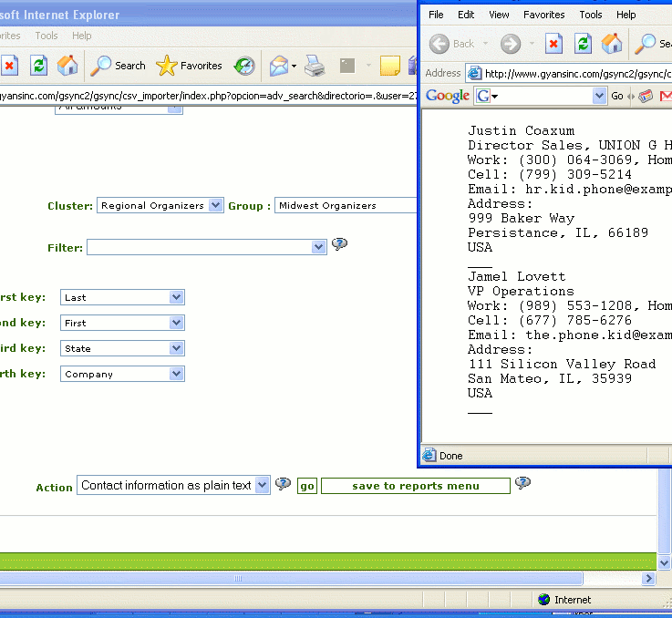Click the green 'go' button
Viewport: 672px width, 618px height.
[307, 486]
